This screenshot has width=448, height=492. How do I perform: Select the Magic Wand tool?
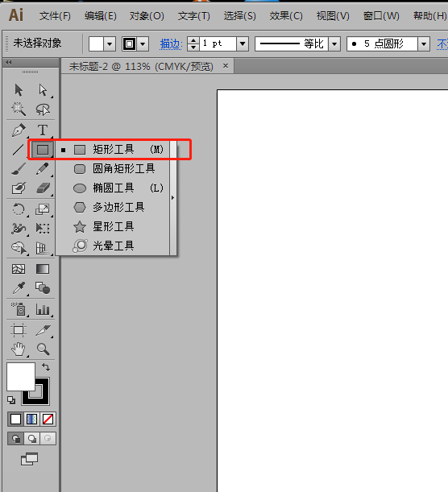[x=19, y=110]
